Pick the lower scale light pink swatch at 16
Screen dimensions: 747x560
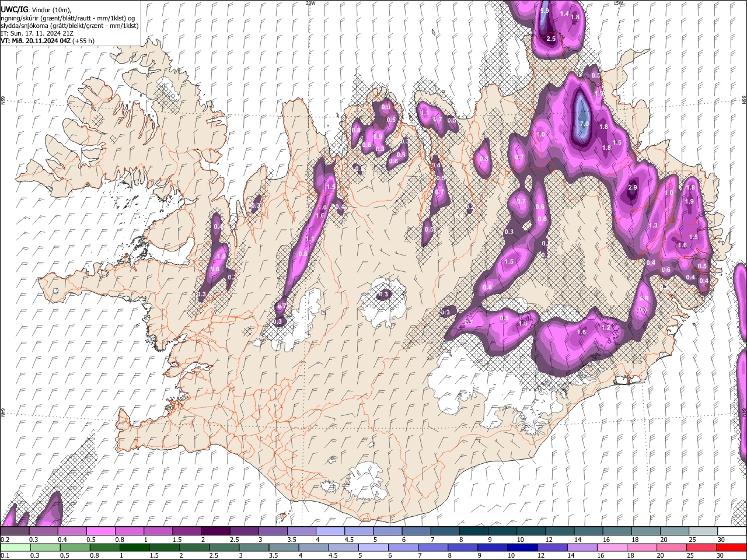[x=612, y=547]
